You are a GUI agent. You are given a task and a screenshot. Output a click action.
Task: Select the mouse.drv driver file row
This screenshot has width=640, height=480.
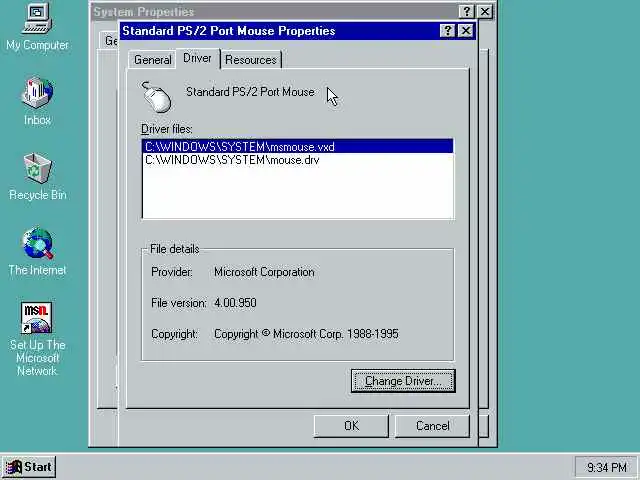click(x=298, y=160)
